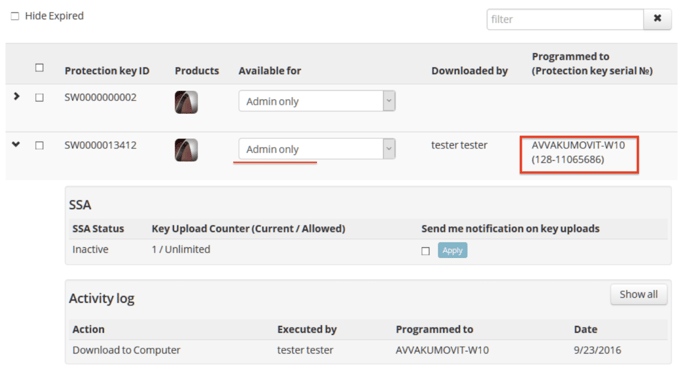Click the Downloaded by column header
This screenshot has height=380, width=688.
coord(469,71)
